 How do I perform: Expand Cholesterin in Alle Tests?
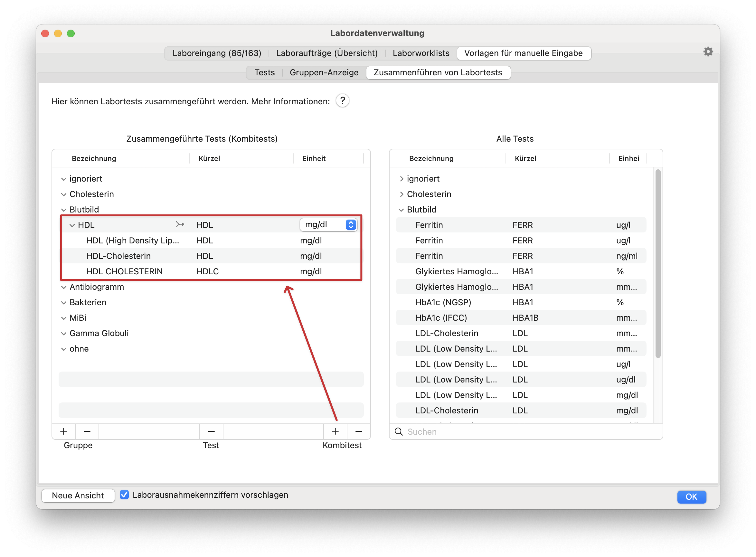[x=401, y=194]
